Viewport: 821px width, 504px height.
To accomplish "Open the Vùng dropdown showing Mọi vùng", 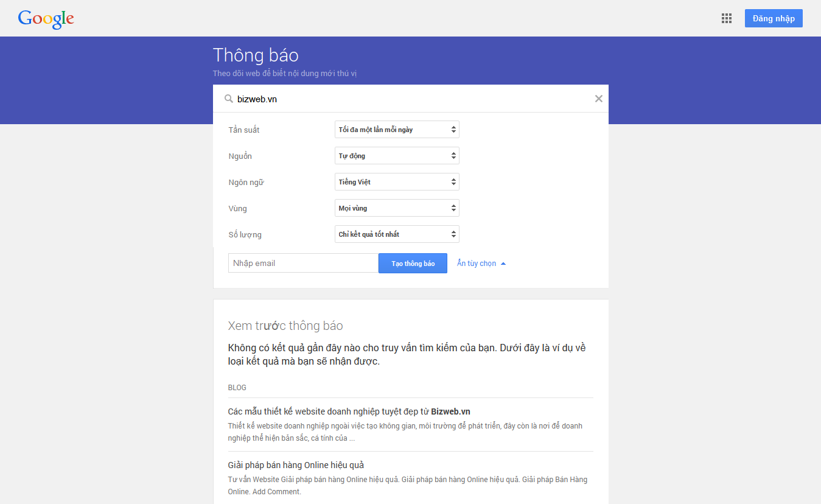I will pos(397,208).
